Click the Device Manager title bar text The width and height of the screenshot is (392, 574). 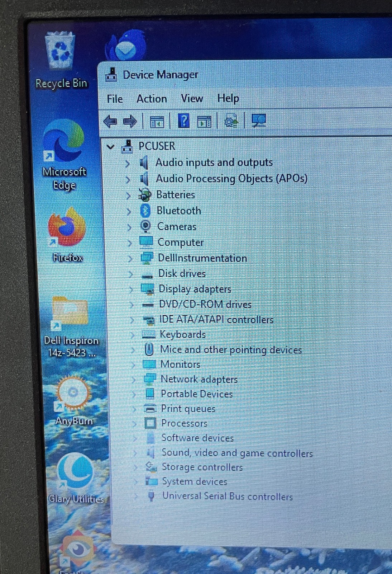point(160,75)
